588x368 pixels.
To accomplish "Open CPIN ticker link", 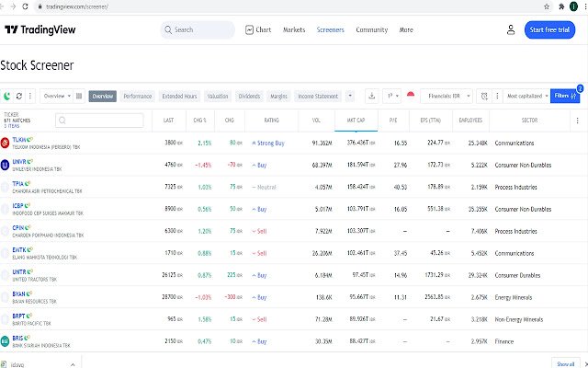I will (18, 228).
